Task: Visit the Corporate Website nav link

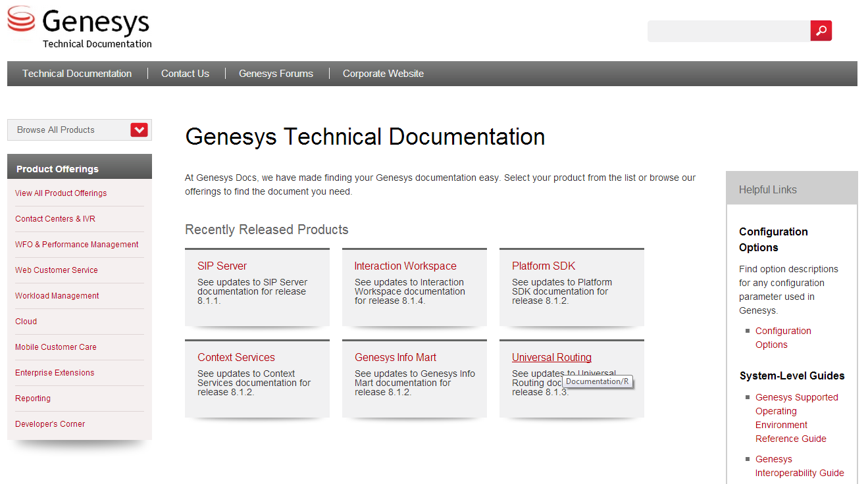Action: coord(383,74)
